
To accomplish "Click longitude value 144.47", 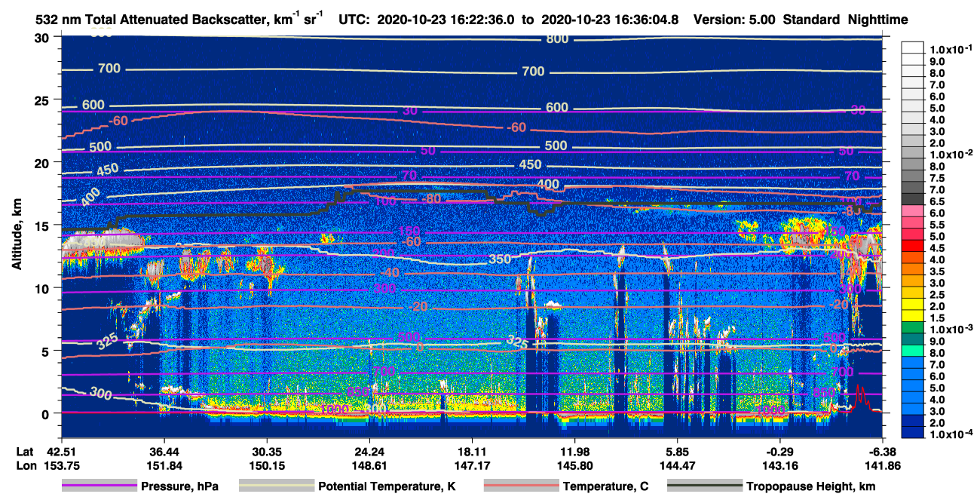I will click(x=678, y=465).
